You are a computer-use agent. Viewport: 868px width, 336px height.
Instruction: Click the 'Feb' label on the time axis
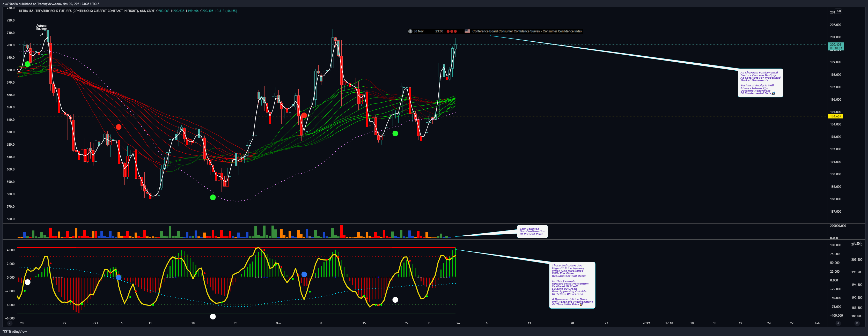coord(818,323)
